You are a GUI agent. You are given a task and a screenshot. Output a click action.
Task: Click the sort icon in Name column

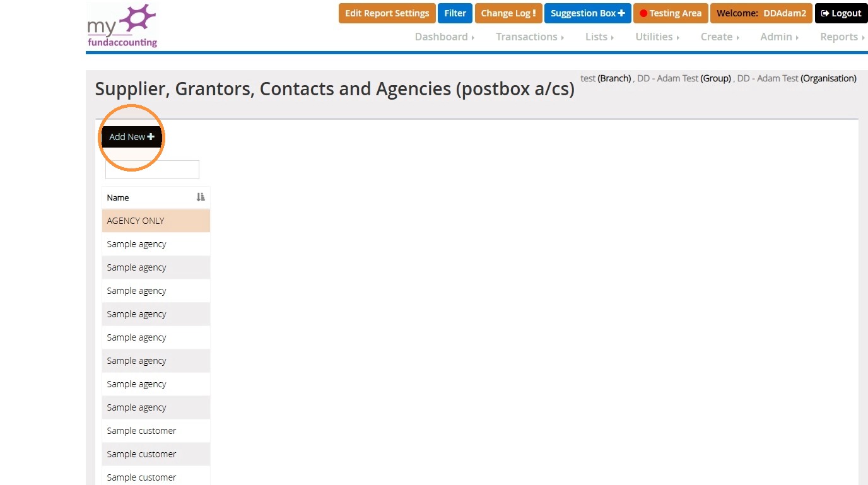(x=201, y=197)
